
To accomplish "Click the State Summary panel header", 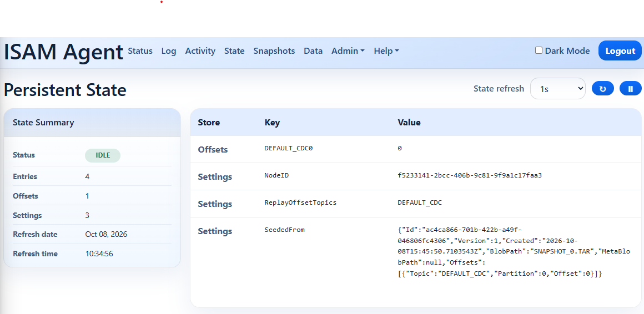I will [92, 122].
